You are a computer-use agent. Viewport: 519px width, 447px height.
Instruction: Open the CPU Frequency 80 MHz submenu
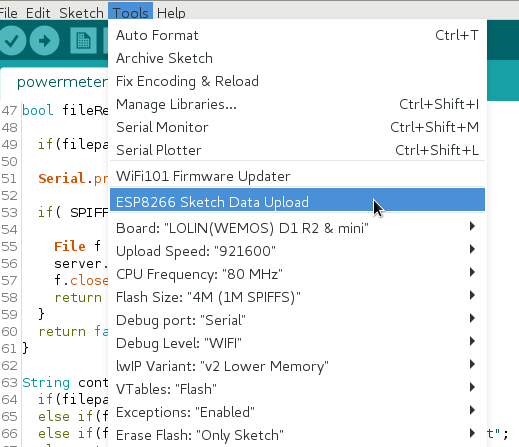click(297, 274)
